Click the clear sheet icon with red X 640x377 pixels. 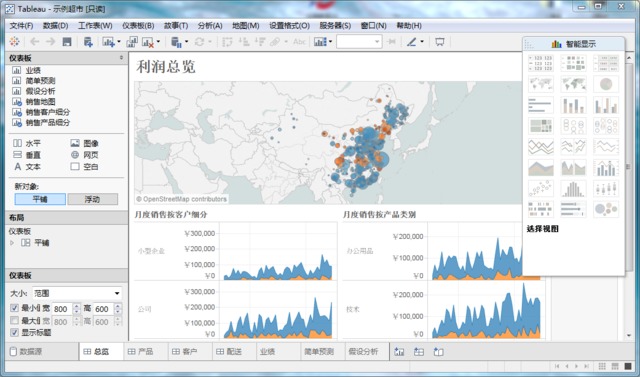pos(147,42)
